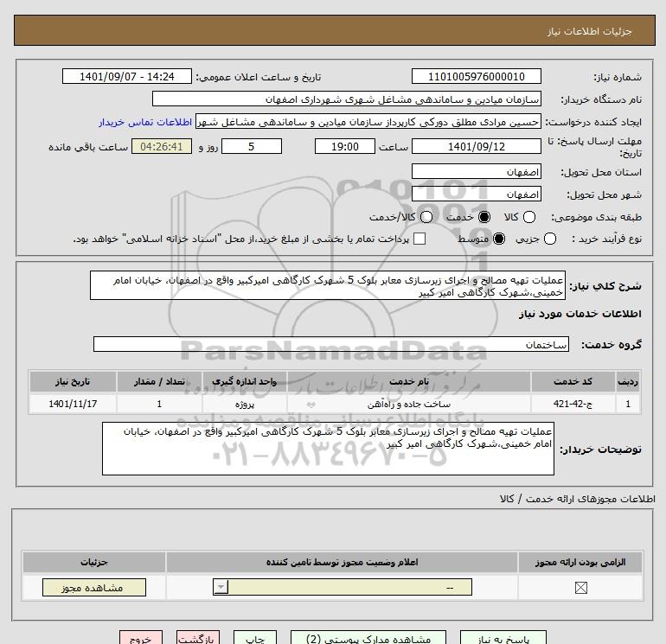This screenshot has width=666, height=644.
Task: Click row number 1 in the ردیف column
Action: (628, 404)
